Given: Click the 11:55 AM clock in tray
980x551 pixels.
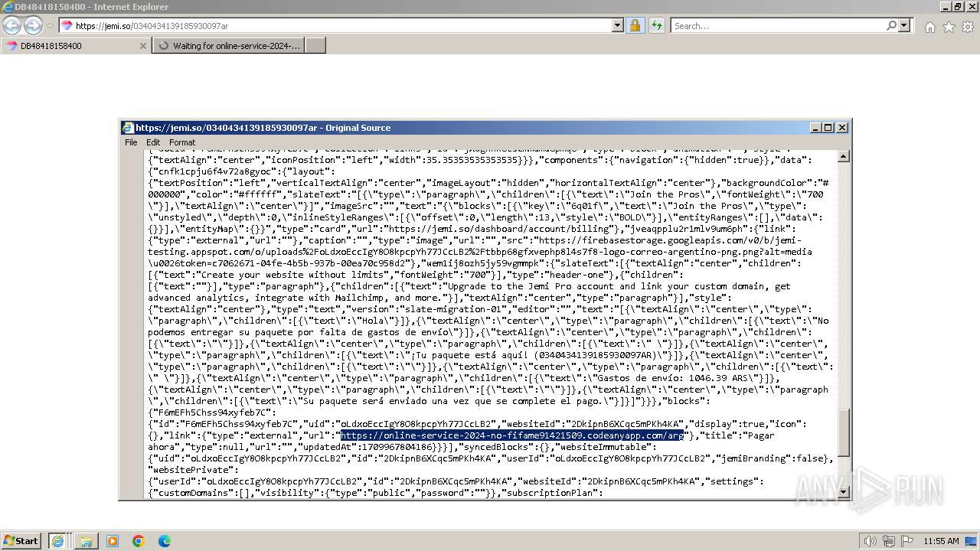Looking at the screenshot, I should 942,541.
